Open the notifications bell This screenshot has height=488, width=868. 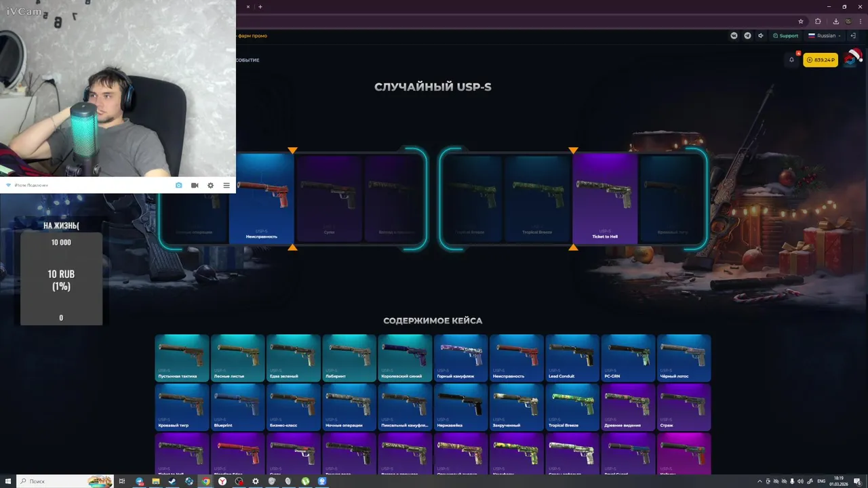[791, 60]
